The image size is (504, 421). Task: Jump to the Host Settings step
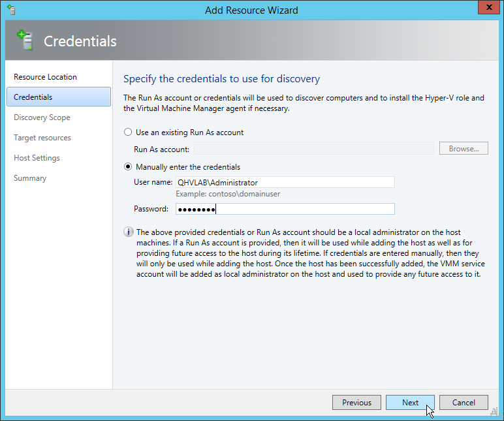[x=37, y=158]
